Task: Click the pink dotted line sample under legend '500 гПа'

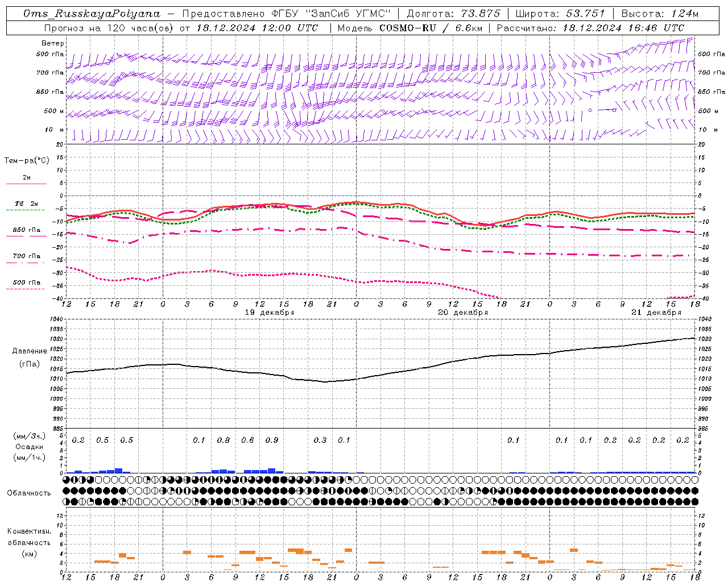Action: (26, 289)
